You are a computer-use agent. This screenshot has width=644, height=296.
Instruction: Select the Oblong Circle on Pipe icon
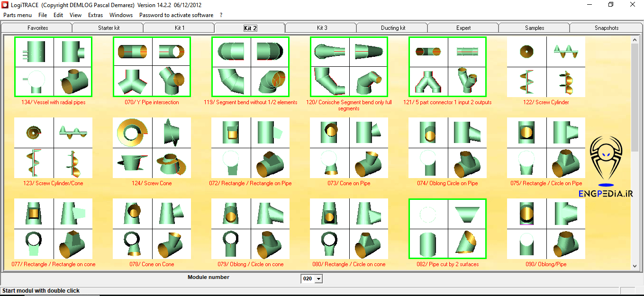coord(447,148)
